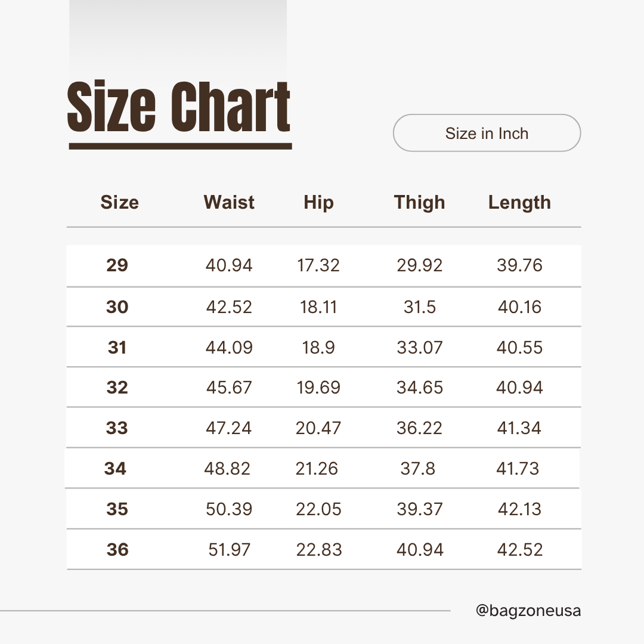Viewport: 644px width, 644px height.
Task: Click size 34 row label
Action: pos(115,468)
